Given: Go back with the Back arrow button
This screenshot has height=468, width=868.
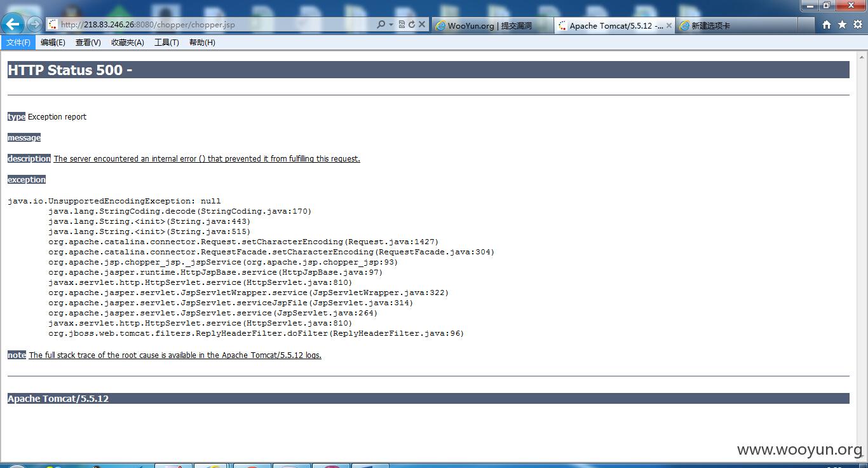Looking at the screenshot, I should (x=13, y=24).
